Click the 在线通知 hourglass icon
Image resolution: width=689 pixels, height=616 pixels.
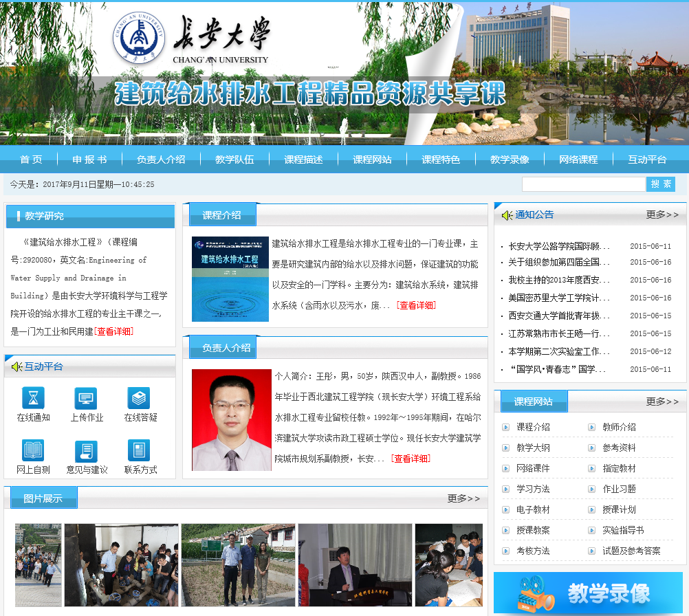[x=33, y=398]
